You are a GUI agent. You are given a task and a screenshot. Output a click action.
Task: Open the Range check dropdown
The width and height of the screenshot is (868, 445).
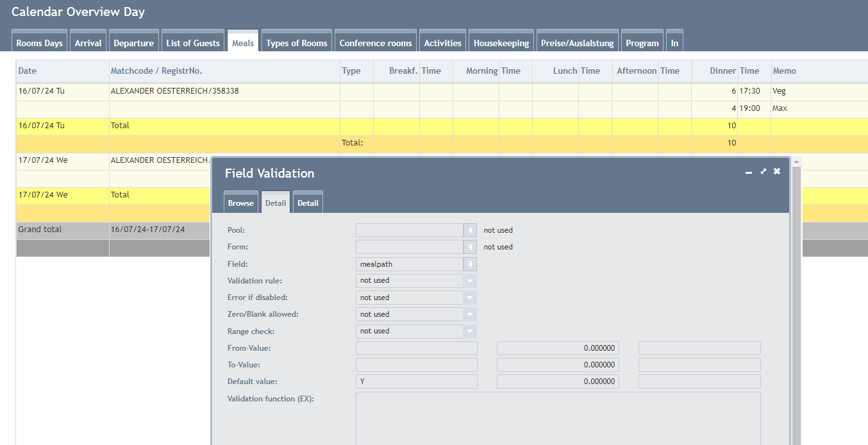470,331
